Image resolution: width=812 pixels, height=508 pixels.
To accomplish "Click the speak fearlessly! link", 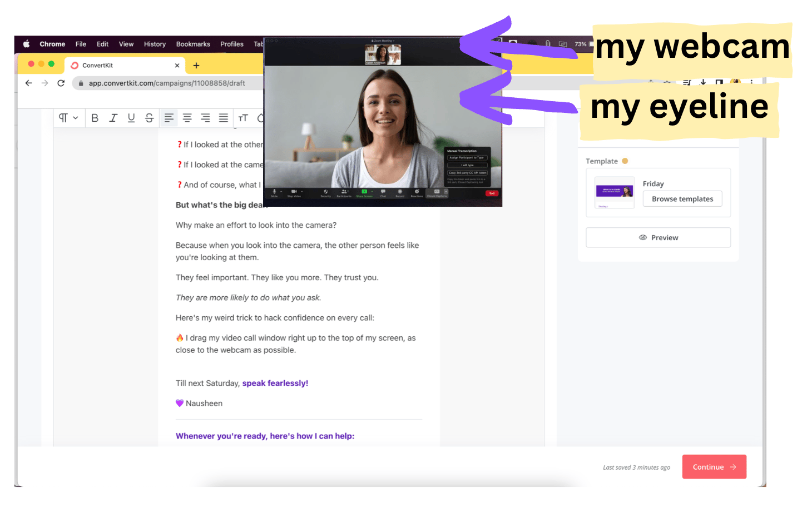I will [x=275, y=383].
